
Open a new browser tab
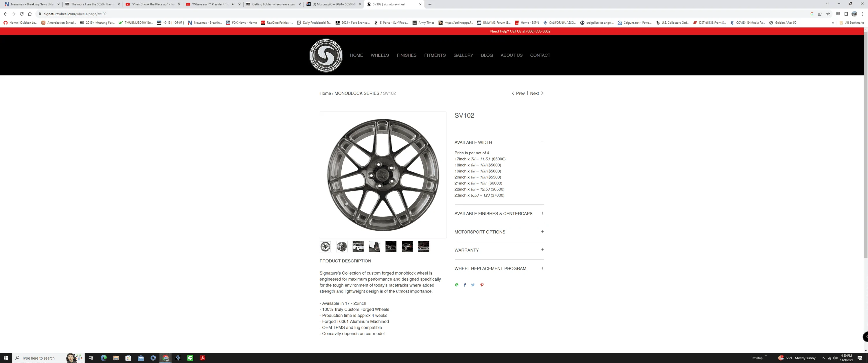(x=430, y=4)
